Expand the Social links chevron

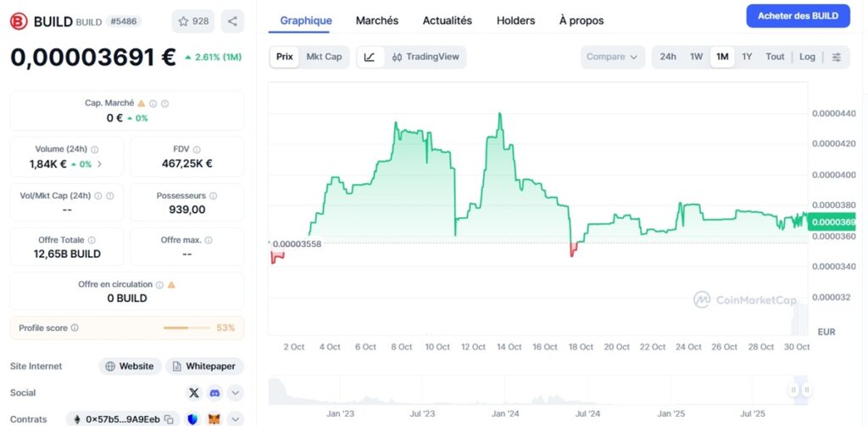(x=236, y=393)
